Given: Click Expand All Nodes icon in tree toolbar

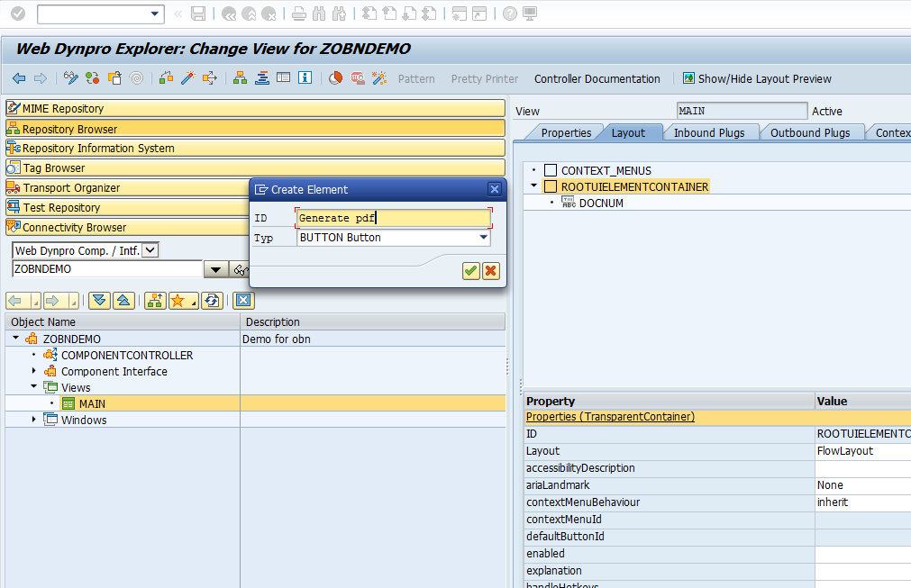Looking at the screenshot, I should [x=99, y=300].
